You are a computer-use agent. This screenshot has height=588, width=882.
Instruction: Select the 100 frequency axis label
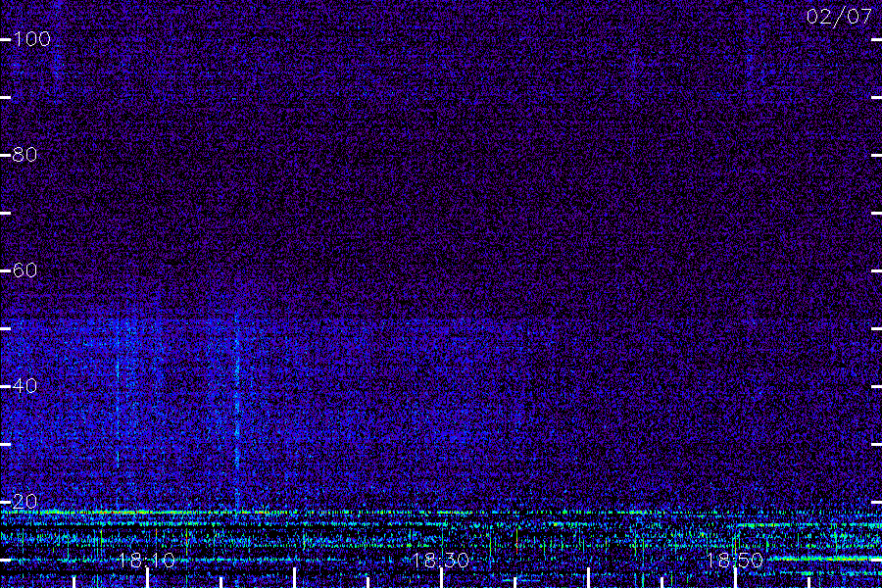point(31,39)
